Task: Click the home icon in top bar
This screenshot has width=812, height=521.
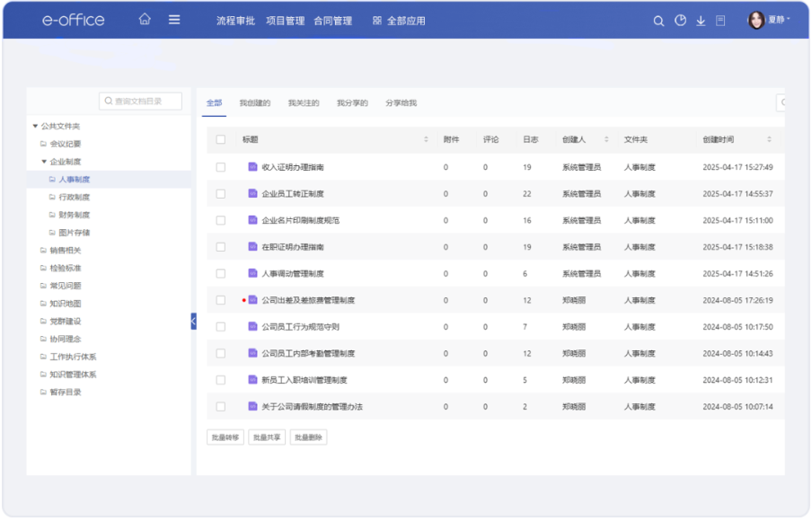Action: point(145,20)
